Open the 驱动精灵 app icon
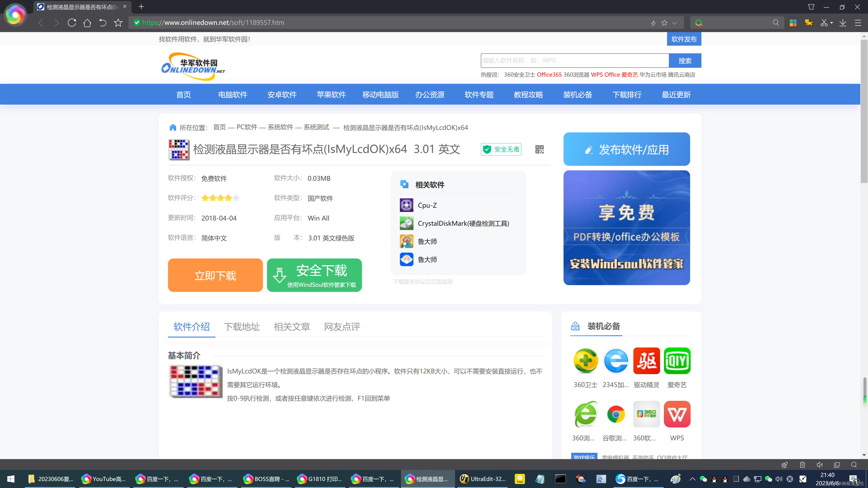The width and height of the screenshot is (868, 488). click(646, 361)
